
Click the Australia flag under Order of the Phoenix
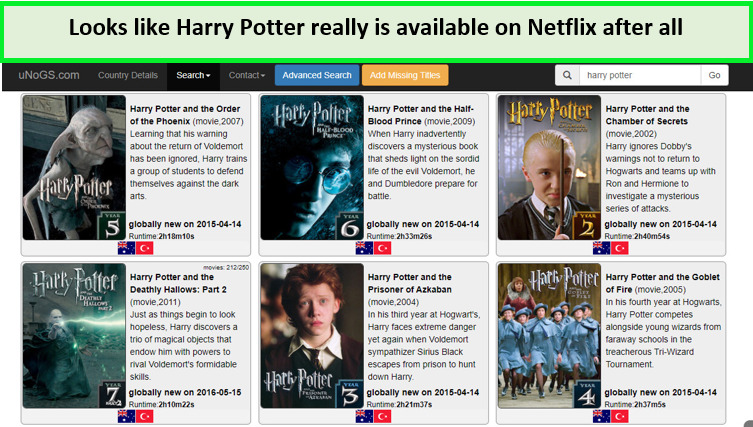pyautogui.click(x=126, y=248)
